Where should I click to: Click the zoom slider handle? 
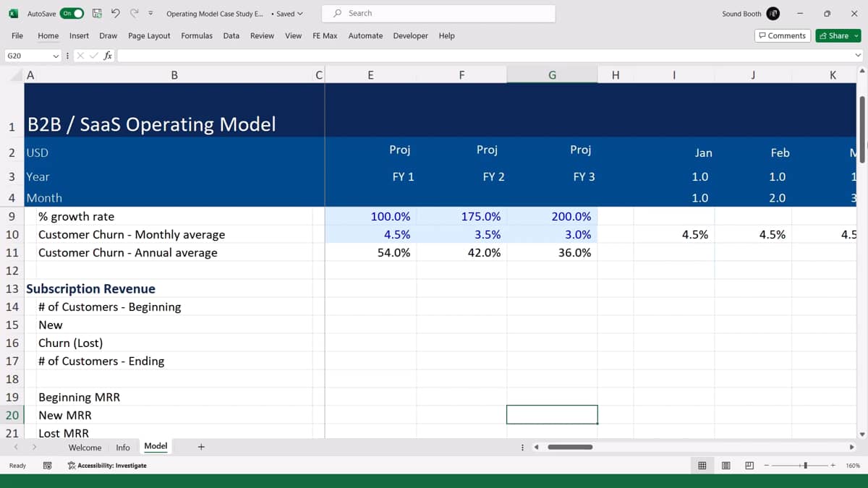pyautogui.click(x=806, y=466)
